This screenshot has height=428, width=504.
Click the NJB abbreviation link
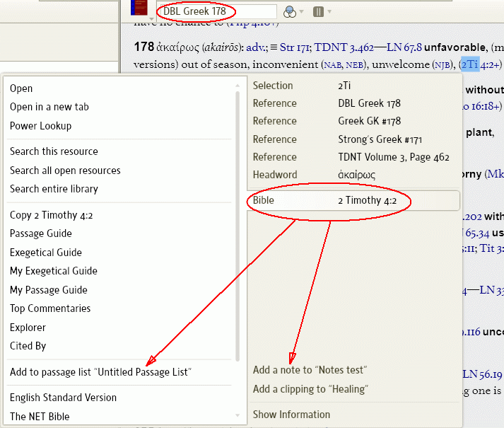pos(441,65)
